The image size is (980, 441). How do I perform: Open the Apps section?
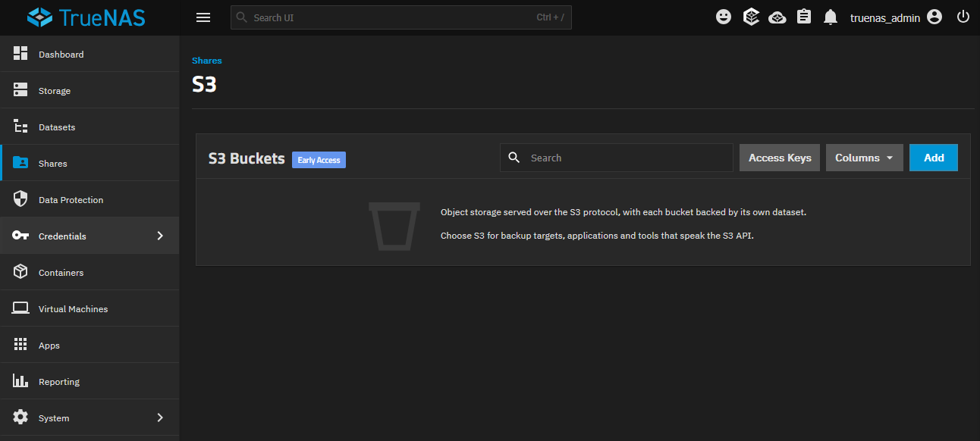90,345
